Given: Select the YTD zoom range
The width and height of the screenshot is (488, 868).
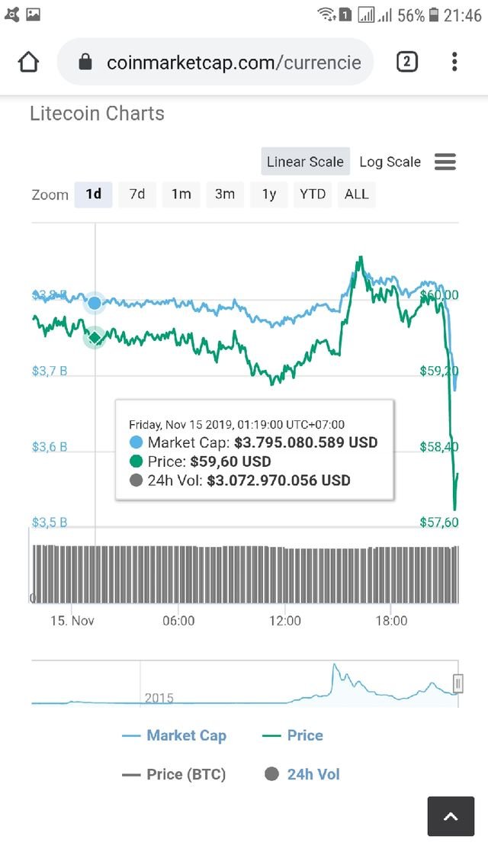Looking at the screenshot, I should click(313, 194).
